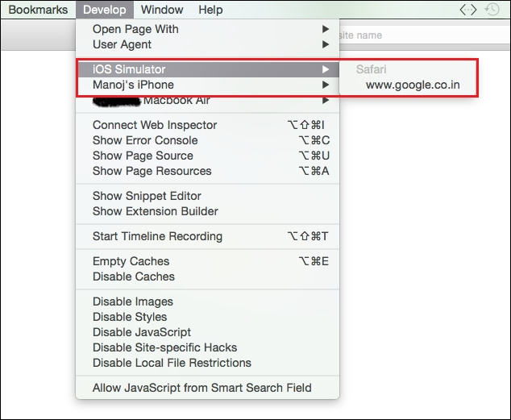The width and height of the screenshot is (511, 420).
Task: Toggle Disable Styles
Action: click(208, 317)
